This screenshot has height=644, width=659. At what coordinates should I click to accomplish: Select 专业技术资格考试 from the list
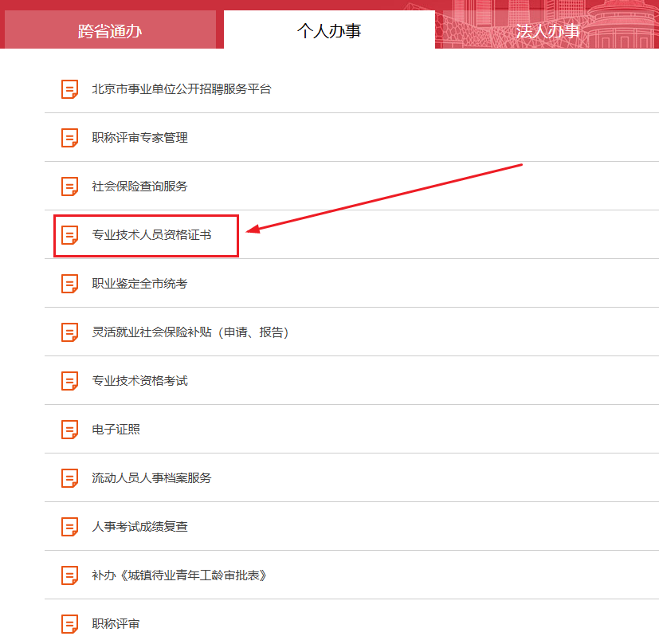point(139,381)
